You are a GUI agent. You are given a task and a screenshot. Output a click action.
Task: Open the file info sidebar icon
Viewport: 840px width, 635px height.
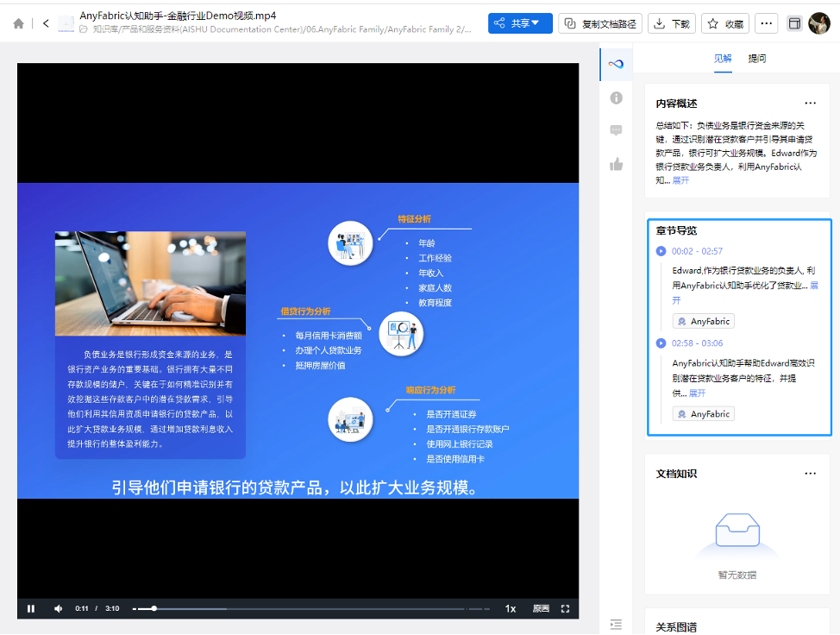point(616,97)
